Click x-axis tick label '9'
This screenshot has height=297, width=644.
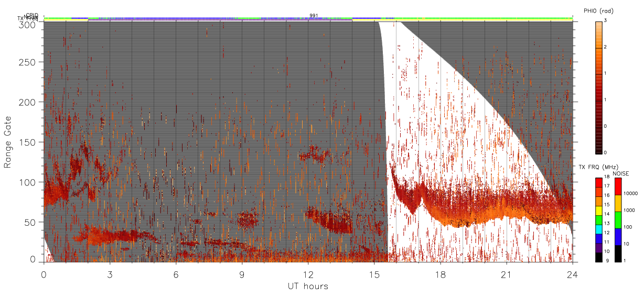point(242,274)
